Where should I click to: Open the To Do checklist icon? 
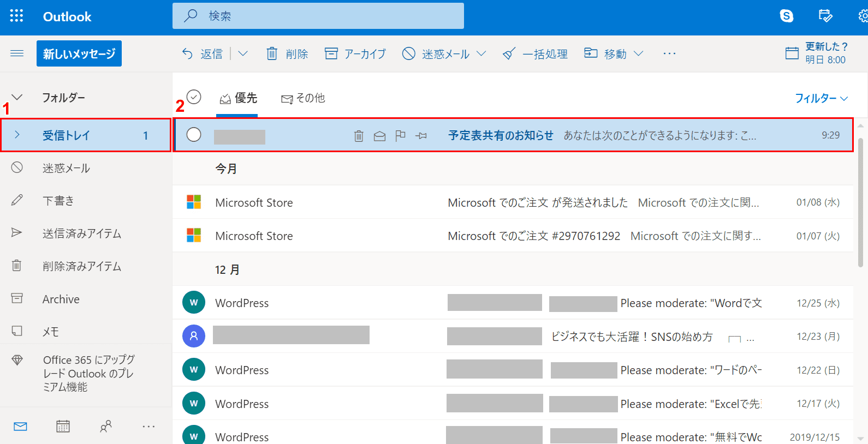pyautogui.click(x=825, y=16)
